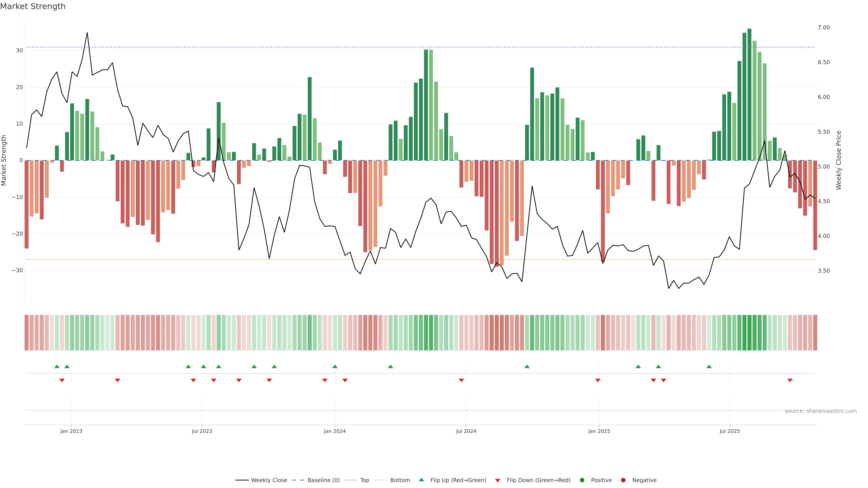868x488 pixels.
Task: Click the source: sharemaestro.com text
Action: [x=821, y=411]
